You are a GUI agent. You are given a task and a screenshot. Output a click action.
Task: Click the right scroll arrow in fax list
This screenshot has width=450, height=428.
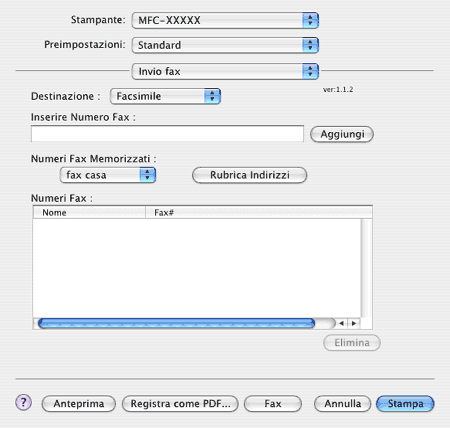tap(354, 323)
